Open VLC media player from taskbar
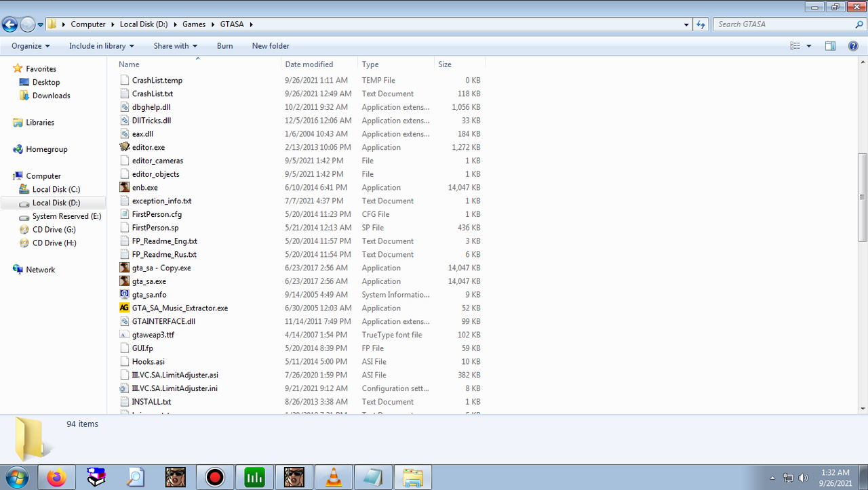868x490 pixels. 334,477
